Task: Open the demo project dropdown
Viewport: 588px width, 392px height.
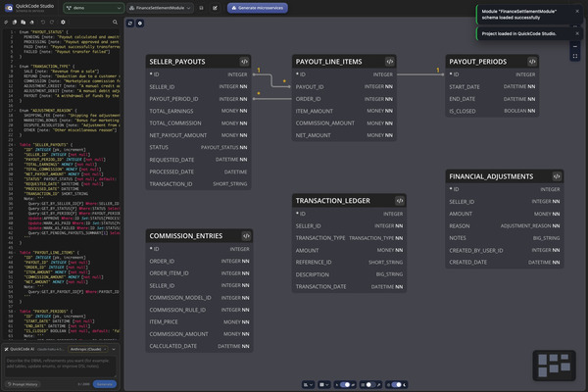Action: click(94, 8)
